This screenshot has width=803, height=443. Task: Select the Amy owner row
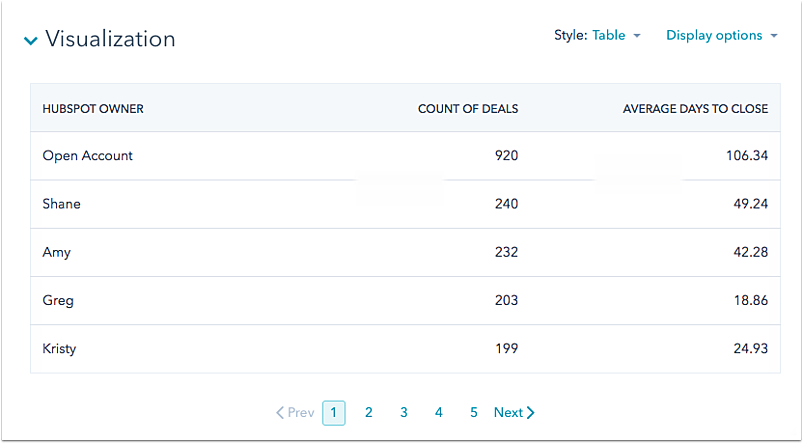coord(57,252)
